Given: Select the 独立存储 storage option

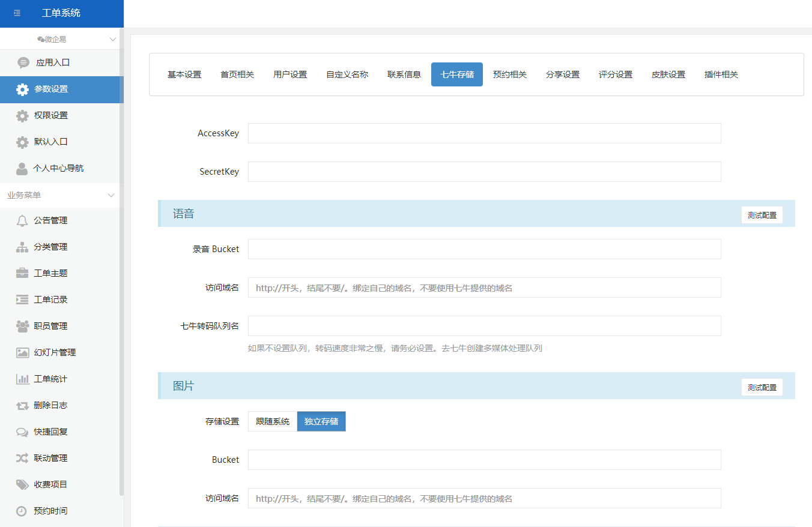Looking at the screenshot, I should [x=321, y=421].
